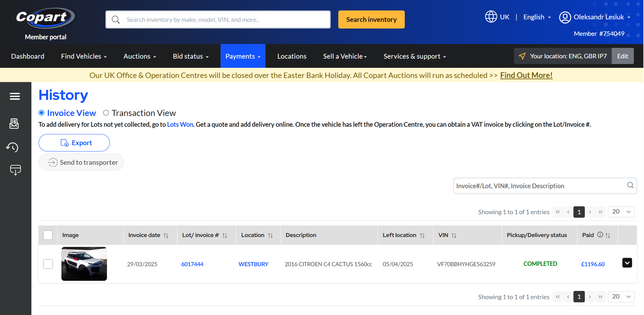Tick the checkbox for invoice 6017444
644x315 pixels.
(x=48, y=264)
